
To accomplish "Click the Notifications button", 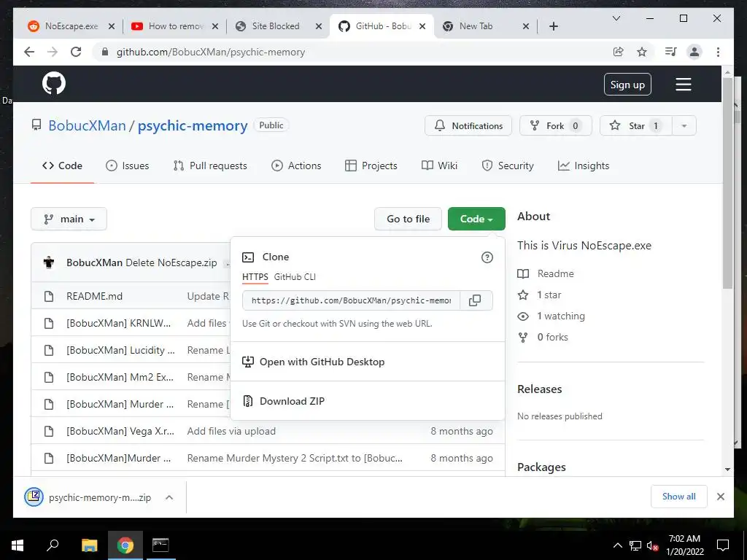I will (468, 125).
